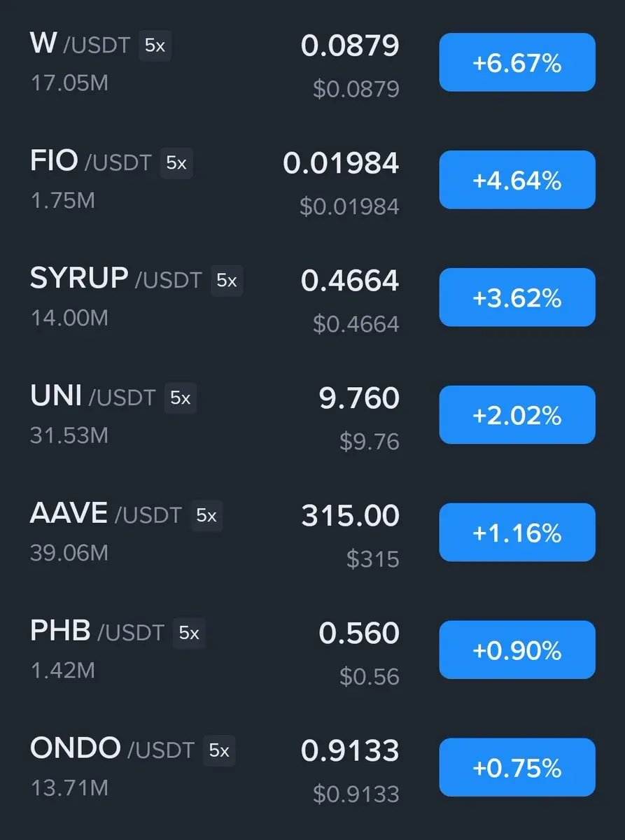Tap the 5x leverage badge beside FIO/USDT
625x840 pixels.
tap(176, 163)
